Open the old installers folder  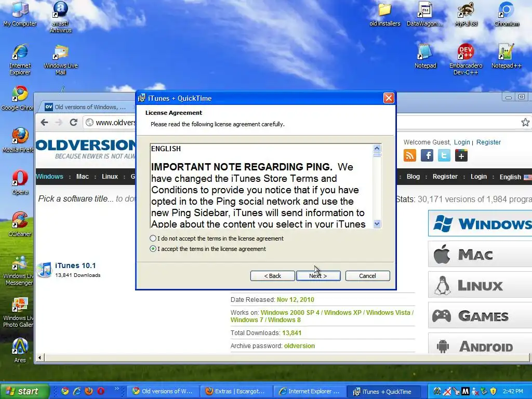pyautogui.click(x=385, y=14)
